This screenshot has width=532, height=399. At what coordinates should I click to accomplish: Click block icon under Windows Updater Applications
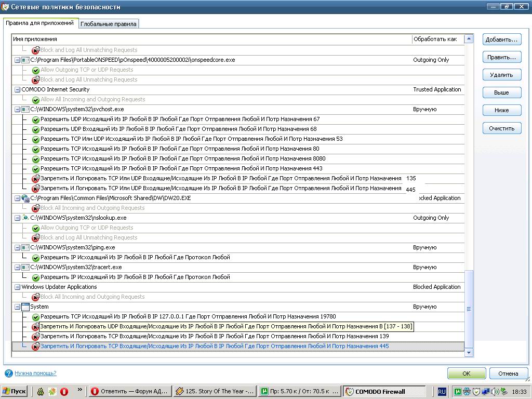(x=36, y=297)
